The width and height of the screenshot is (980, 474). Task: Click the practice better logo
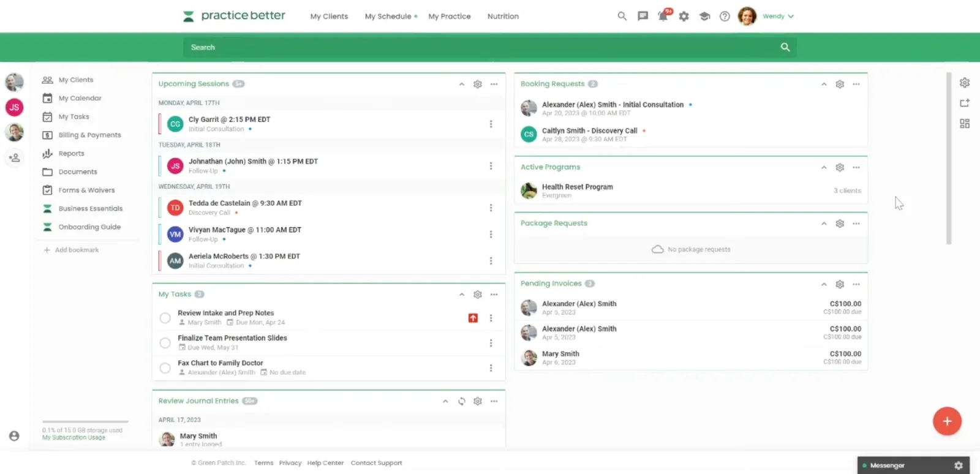click(x=234, y=16)
